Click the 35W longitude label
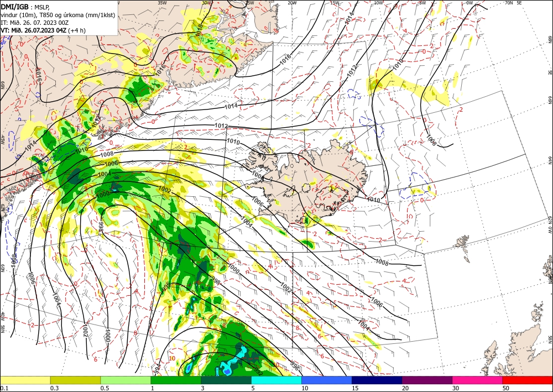This screenshot has width=553, height=392. point(162,2)
